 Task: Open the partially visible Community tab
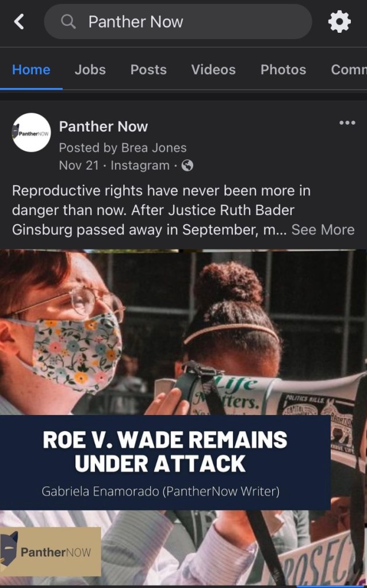[349, 70]
